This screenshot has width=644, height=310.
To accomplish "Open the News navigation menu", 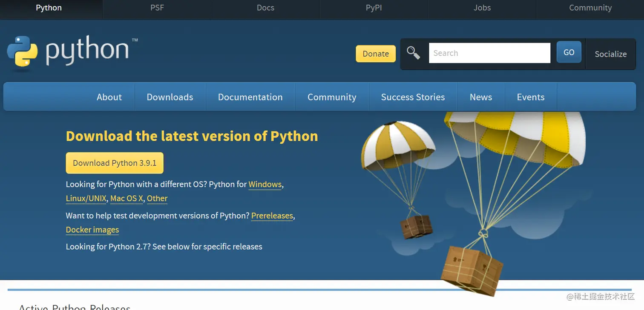I will click(x=481, y=97).
